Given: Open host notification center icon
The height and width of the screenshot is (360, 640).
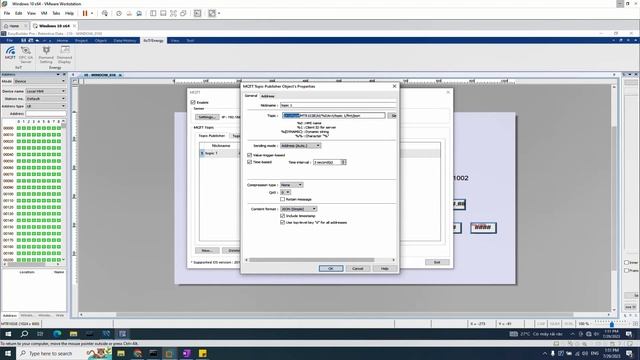Looking at the screenshot, I should click(x=629, y=353).
